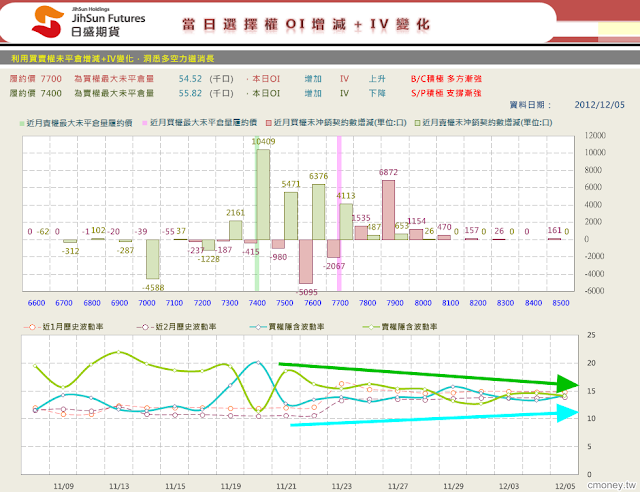Click strike price 8100 on the axis

451,303
